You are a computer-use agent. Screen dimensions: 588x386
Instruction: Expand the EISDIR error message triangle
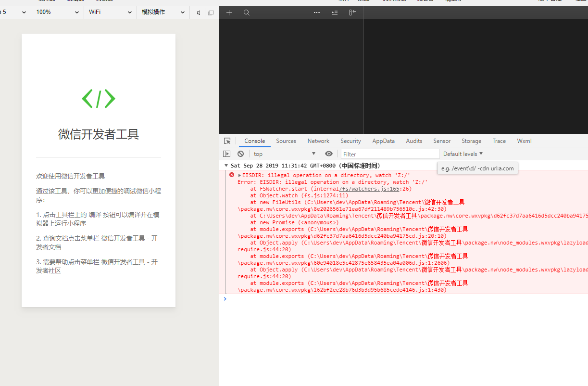[239, 175]
